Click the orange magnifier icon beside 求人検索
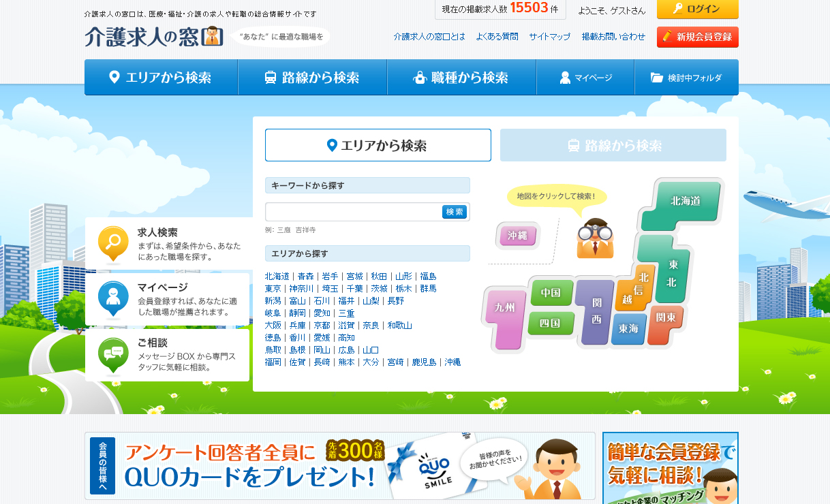Viewport: 830px width, 504px height. [113, 242]
